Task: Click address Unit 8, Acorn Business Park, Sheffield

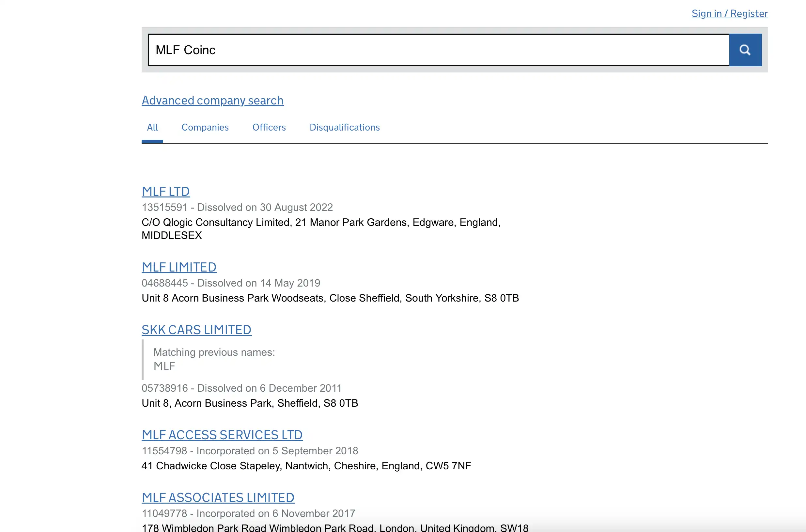Action: pos(250,403)
